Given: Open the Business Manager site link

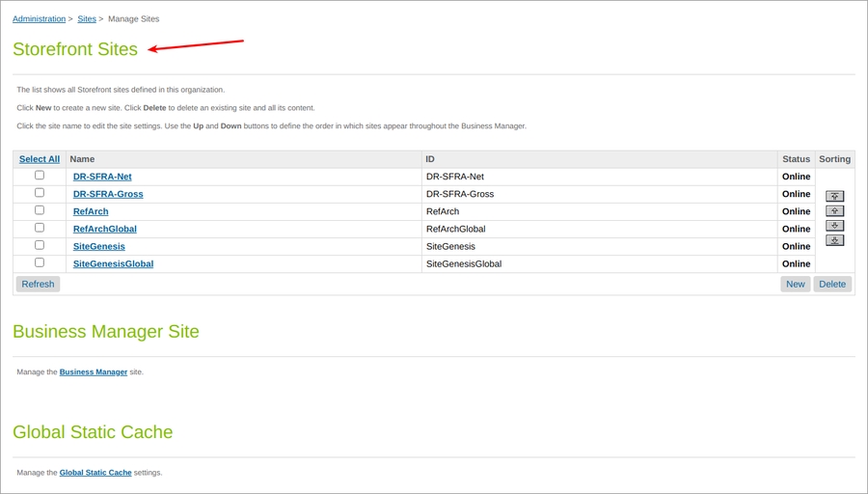Looking at the screenshot, I should [94, 372].
